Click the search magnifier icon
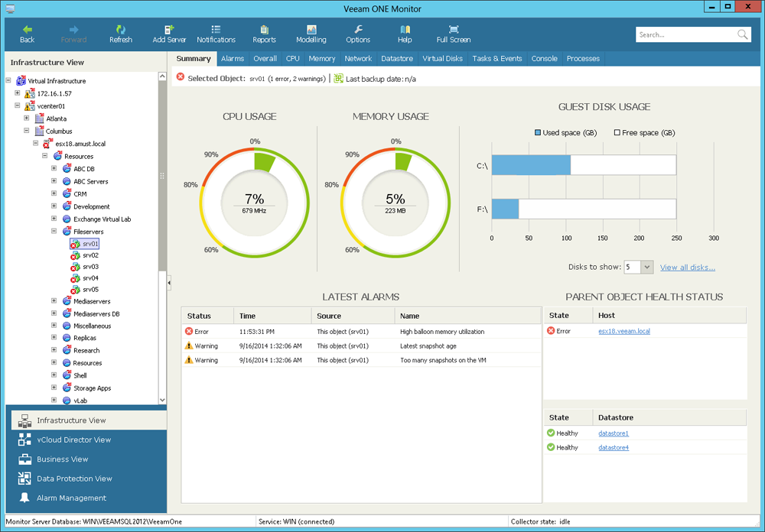 (743, 35)
